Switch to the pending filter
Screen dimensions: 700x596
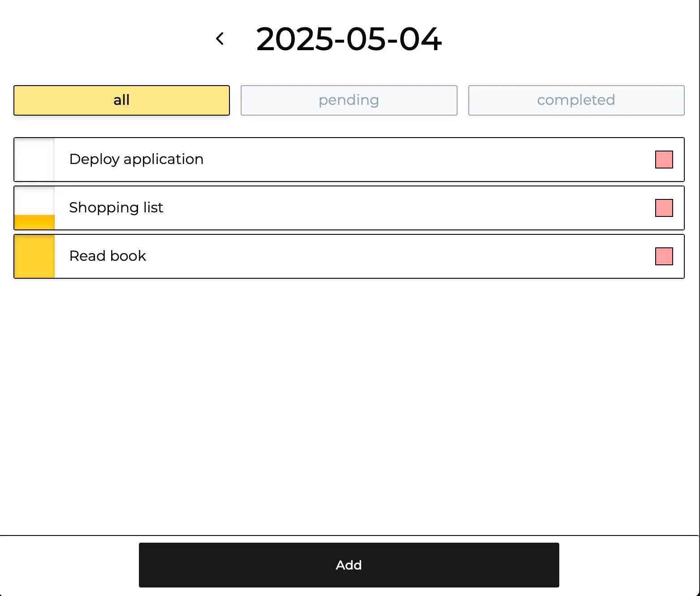point(349,100)
